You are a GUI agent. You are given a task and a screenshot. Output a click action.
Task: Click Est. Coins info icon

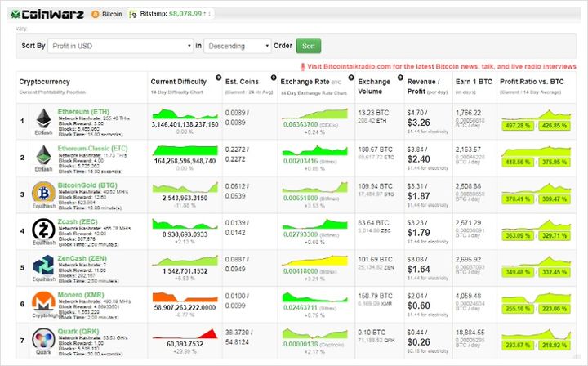(274, 78)
